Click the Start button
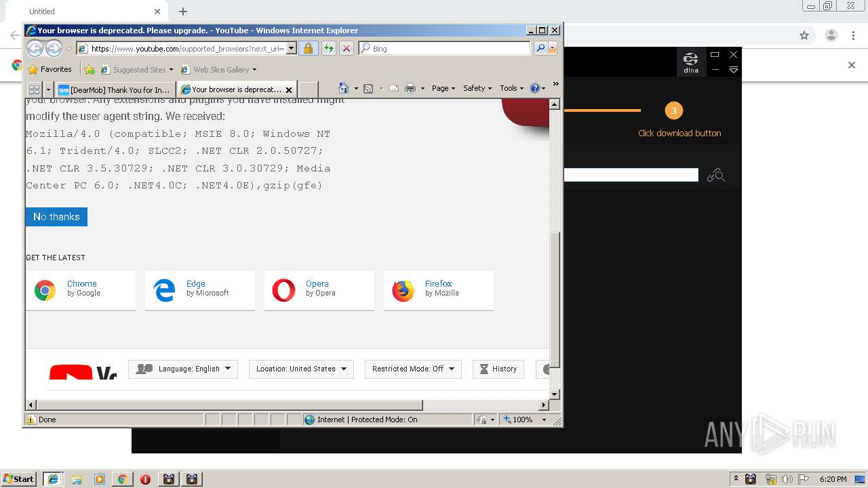Image resolution: width=868 pixels, height=488 pixels. click(18, 479)
